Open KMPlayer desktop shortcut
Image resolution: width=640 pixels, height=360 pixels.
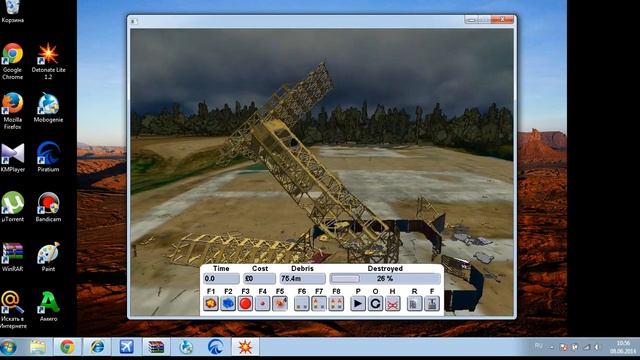(12, 158)
